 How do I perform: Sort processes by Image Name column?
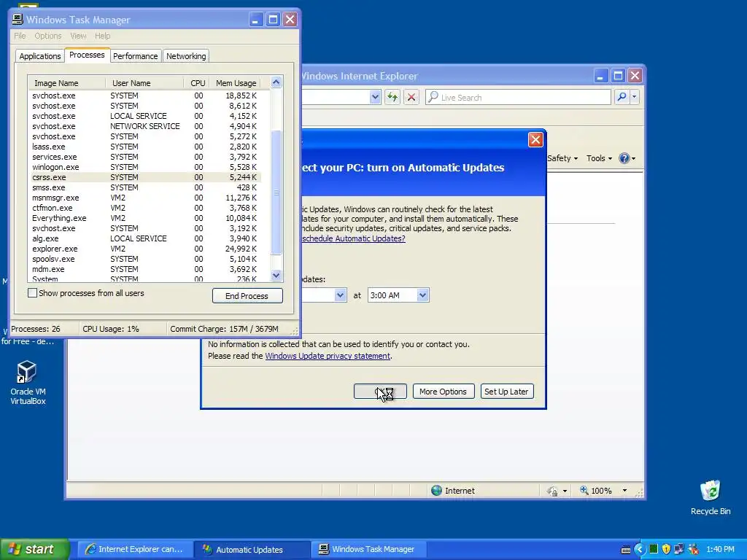pyautogui.click(x=66, y=83)
